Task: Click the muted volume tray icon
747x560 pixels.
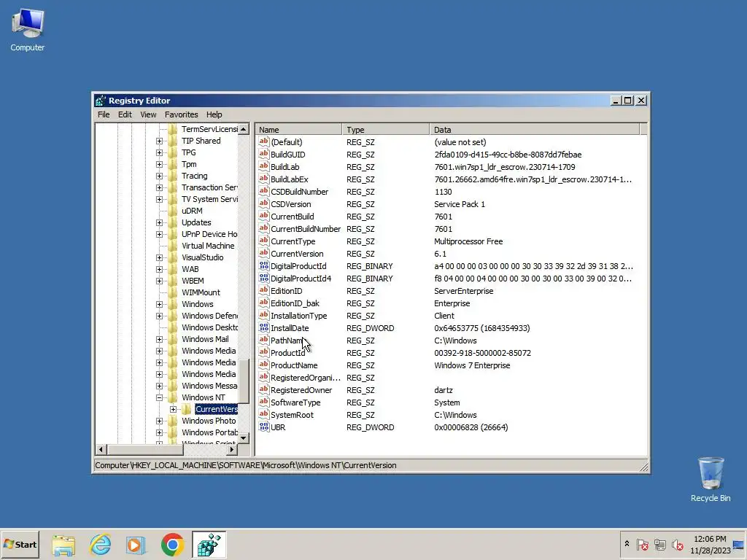Action: pyautogui.click(x=677, y=544)
